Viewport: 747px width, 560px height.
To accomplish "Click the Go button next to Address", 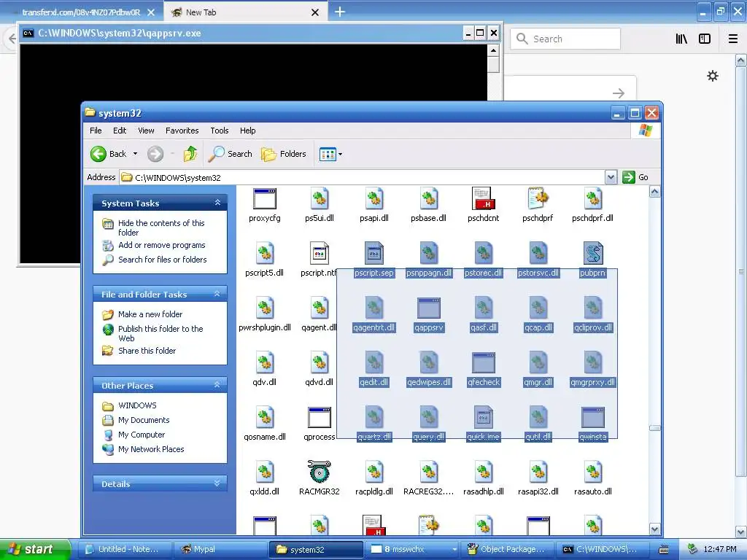I will tap(635, 177).
